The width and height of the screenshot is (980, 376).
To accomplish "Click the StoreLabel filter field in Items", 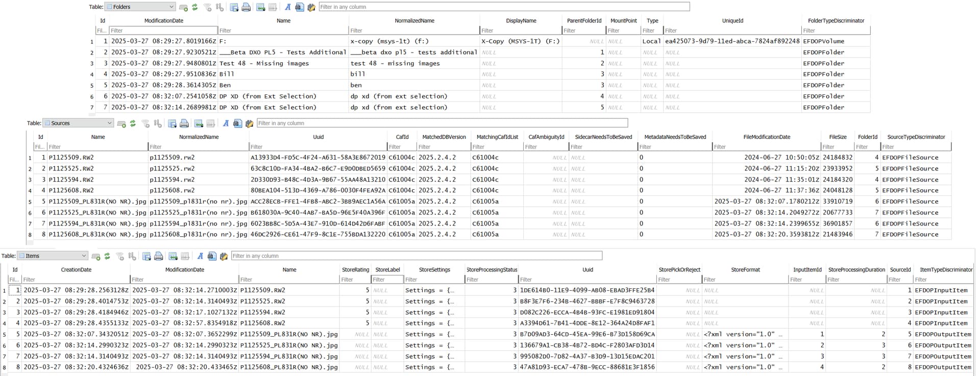I will tap(387, 280).
